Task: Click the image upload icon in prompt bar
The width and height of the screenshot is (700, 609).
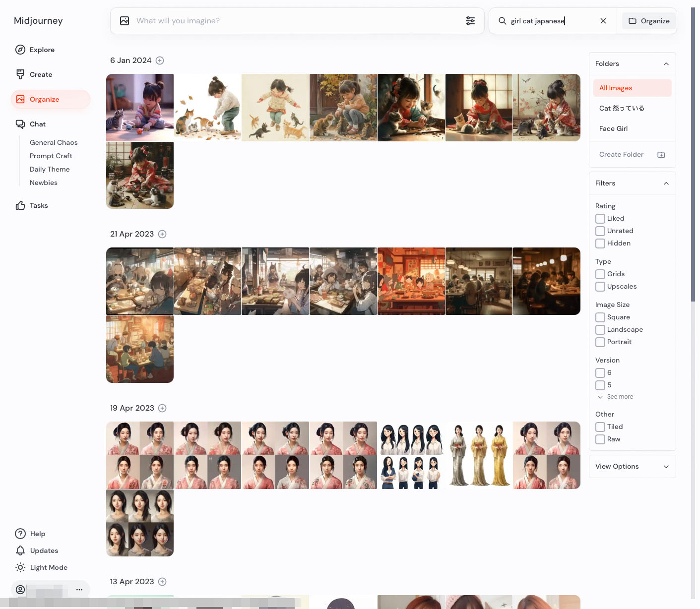Action: [x=125, y=21]
